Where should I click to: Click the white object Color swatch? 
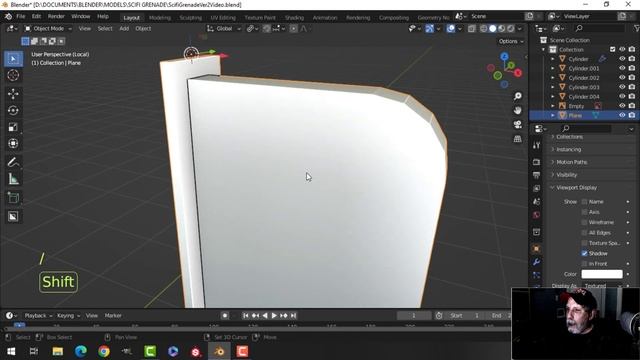(602, 274)
